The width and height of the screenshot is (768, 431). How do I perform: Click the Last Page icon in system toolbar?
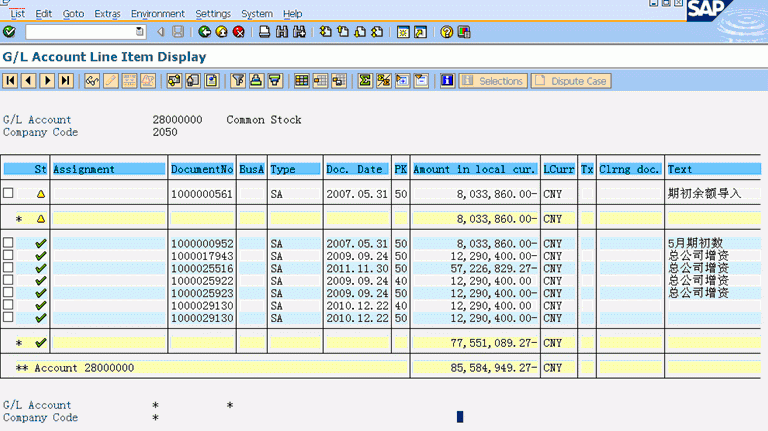[377, 32]
